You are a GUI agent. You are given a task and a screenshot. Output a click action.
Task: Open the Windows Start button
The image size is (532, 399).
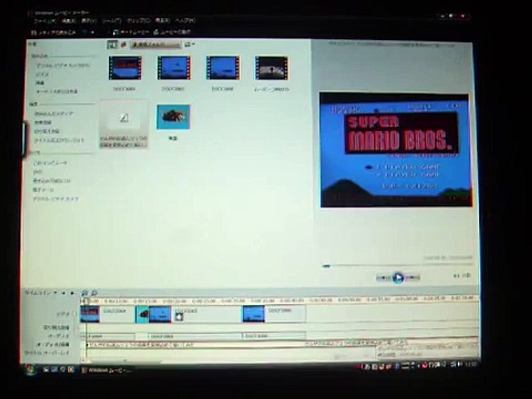click(x=31, y=370)
